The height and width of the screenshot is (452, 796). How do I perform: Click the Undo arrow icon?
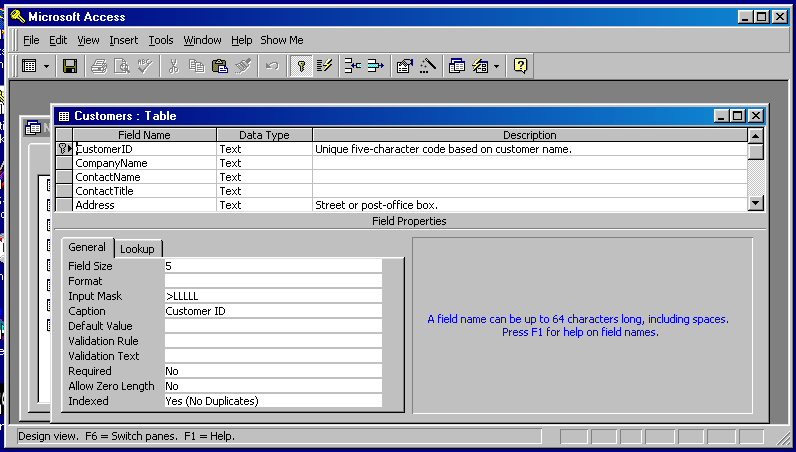(272, 66)
